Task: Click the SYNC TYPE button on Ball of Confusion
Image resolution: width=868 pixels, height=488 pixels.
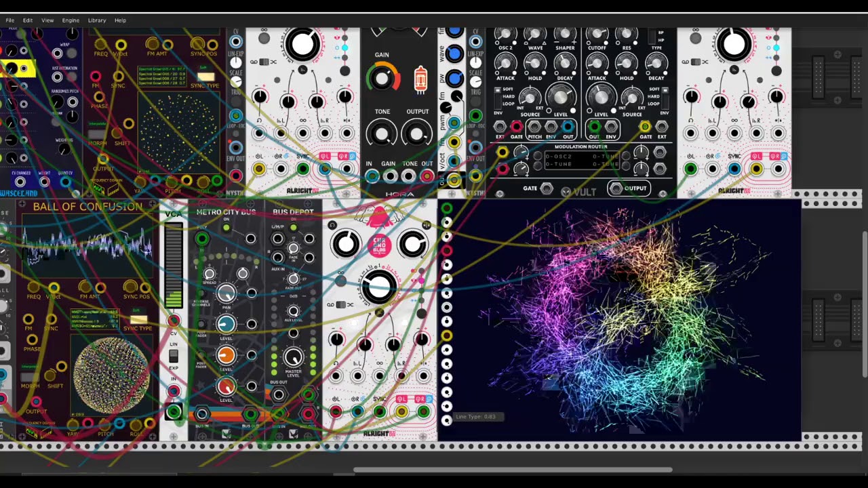Action: [138, 319]
